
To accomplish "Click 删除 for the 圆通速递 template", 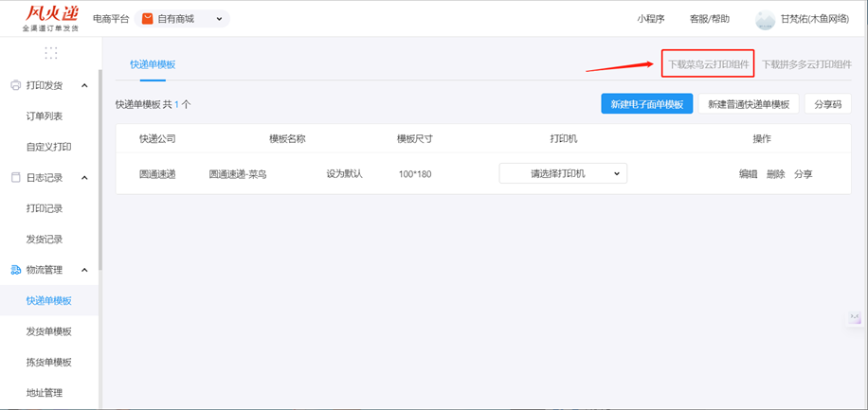I will pyautogui.click(x=775, y=173).
